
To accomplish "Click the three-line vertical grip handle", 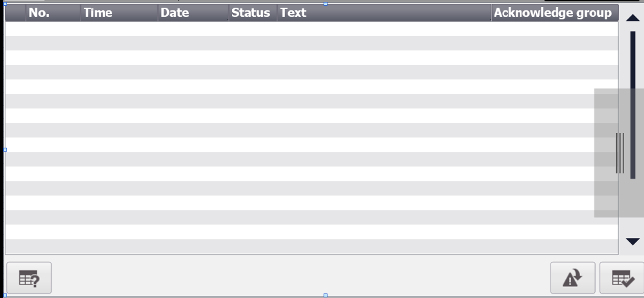I will pyautogui.click(x=620, y=153).
